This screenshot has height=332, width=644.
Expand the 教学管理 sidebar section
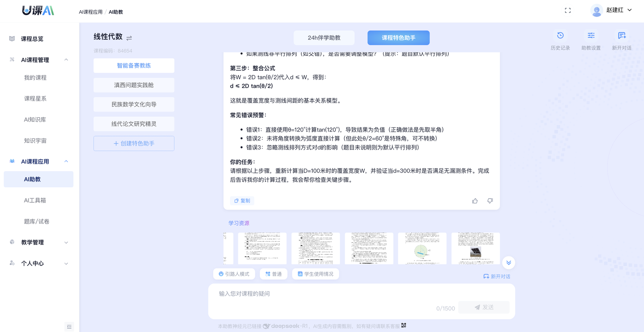[66, 242]
